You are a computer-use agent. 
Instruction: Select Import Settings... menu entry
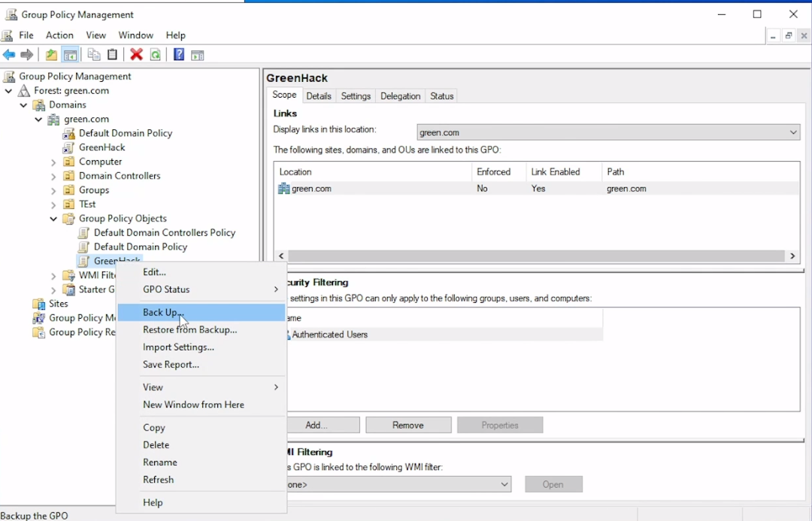pyautogui.click(x=201, y=347)
